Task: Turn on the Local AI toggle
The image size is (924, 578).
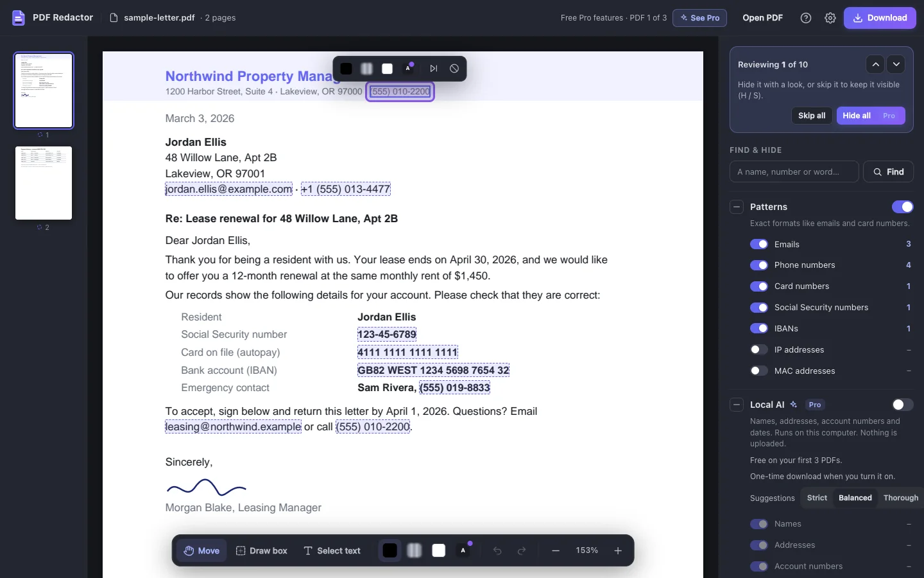Action: (x=903, y=405)
